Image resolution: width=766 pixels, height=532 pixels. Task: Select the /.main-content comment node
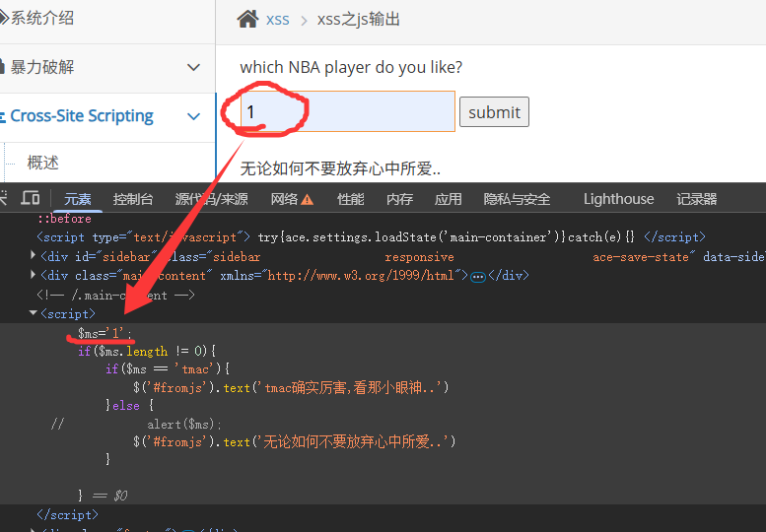pos(115,296)
